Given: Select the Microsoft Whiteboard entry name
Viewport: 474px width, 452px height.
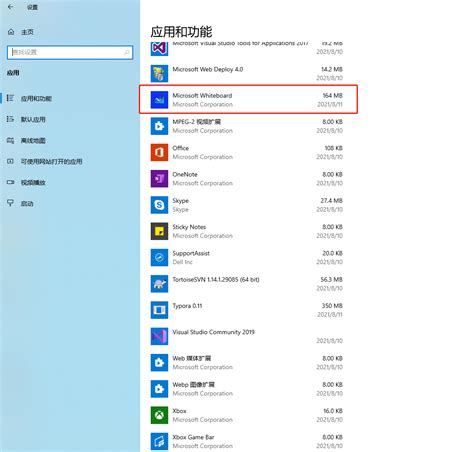Looking at the screenshot, I should coord(202,95).
